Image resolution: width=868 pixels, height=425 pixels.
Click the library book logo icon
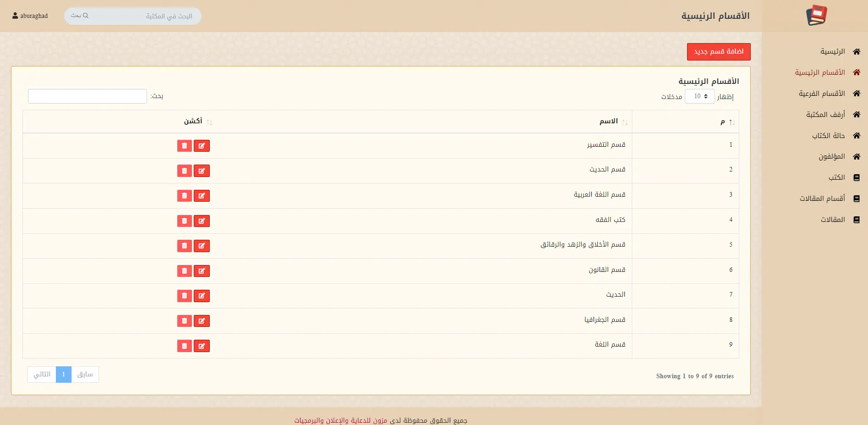pos(816,16)
